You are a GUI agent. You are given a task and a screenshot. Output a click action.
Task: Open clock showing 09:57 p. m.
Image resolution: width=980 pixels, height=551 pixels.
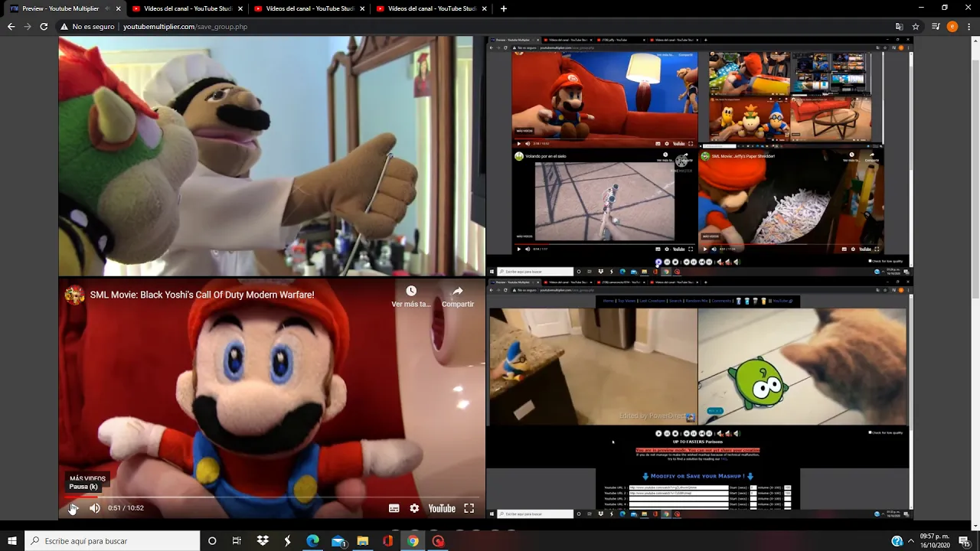[934, 541]
